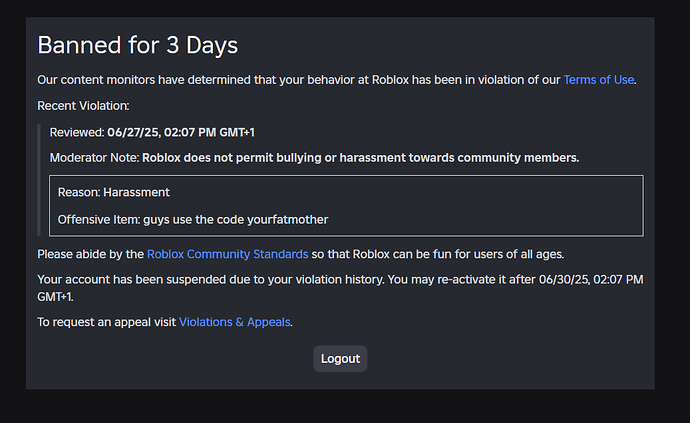
Task: Click the gray vertical bar beside violation details
Action: coord(39,180)
